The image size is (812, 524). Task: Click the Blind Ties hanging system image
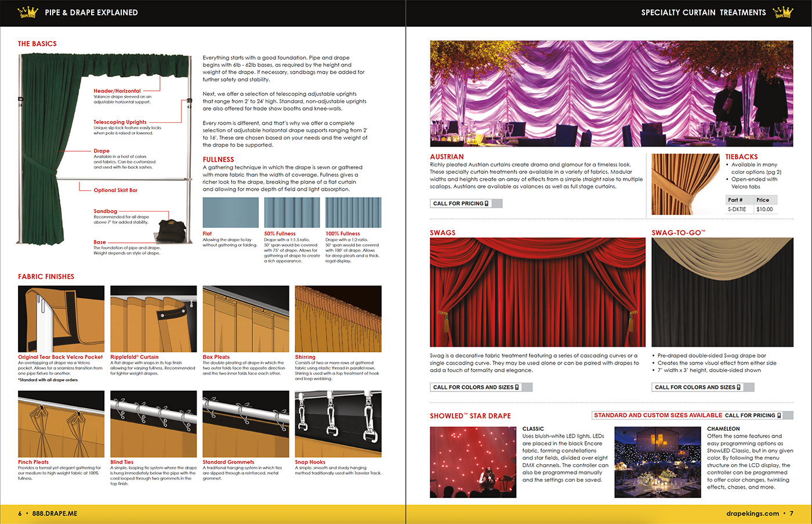click(x=153, y=424)
